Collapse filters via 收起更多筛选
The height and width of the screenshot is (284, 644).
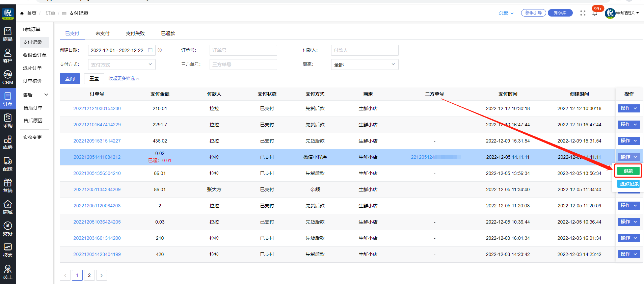[124, 78]
